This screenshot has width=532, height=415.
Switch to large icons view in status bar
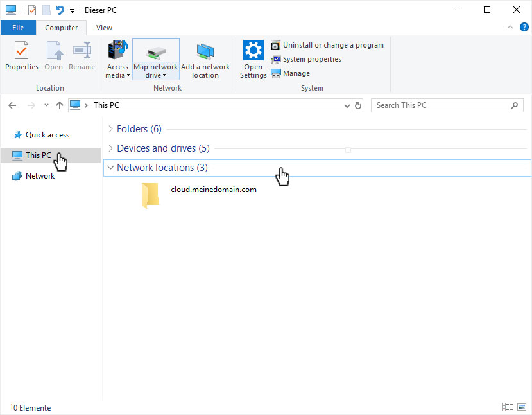point(522,407)
